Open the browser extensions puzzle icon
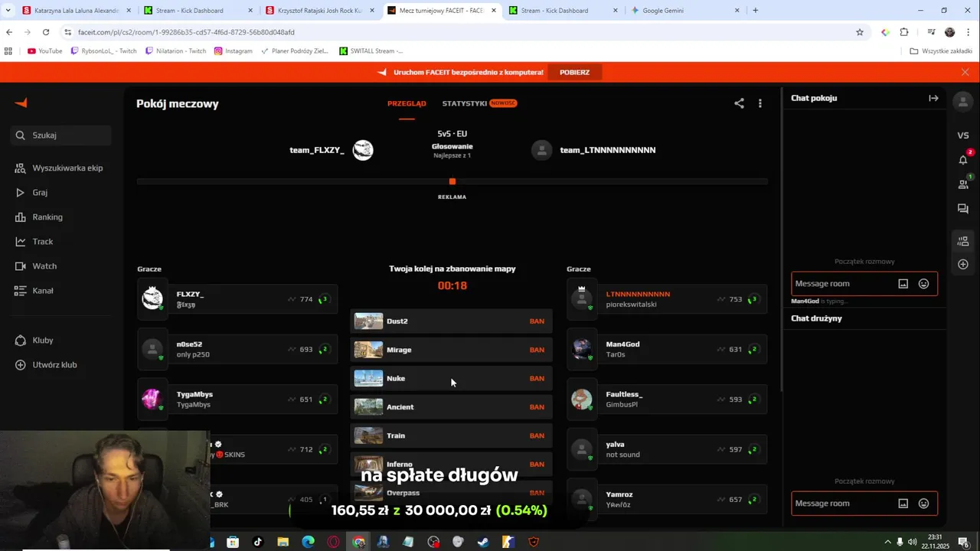 904,32
